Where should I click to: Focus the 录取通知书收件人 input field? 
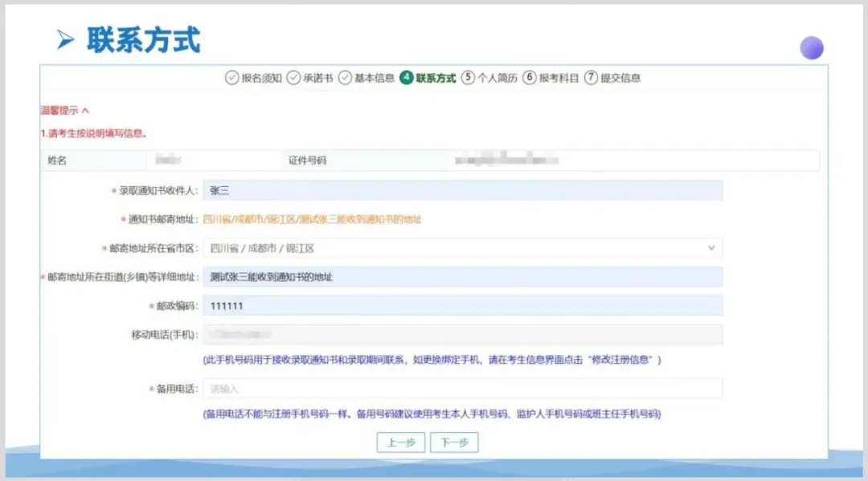(463, 191)
